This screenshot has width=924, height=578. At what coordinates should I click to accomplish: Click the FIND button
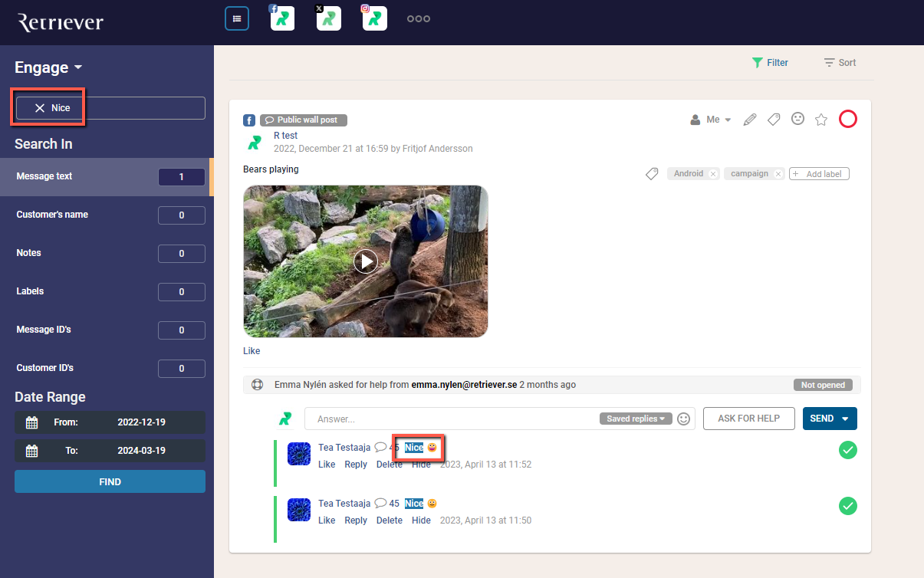pyautogui.click(x=110, y=481)
